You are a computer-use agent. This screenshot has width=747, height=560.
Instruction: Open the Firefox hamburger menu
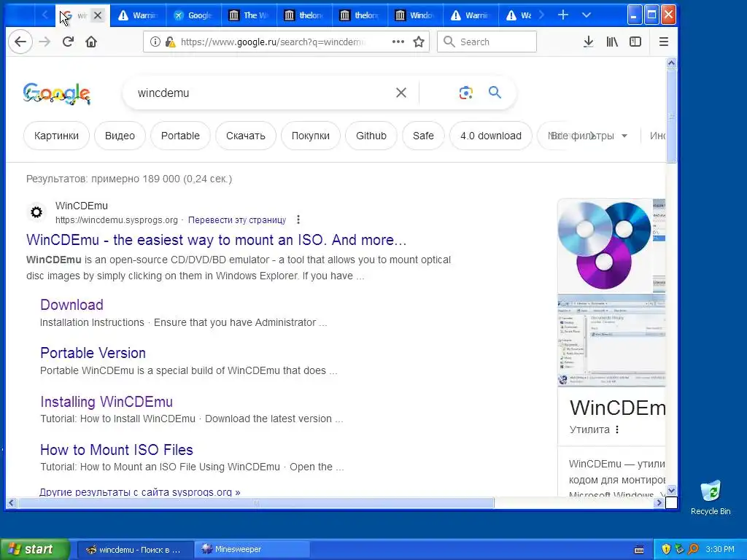point(664,42)
